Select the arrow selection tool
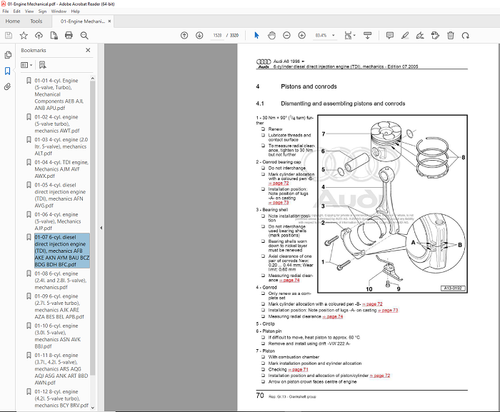 (256, 35)
